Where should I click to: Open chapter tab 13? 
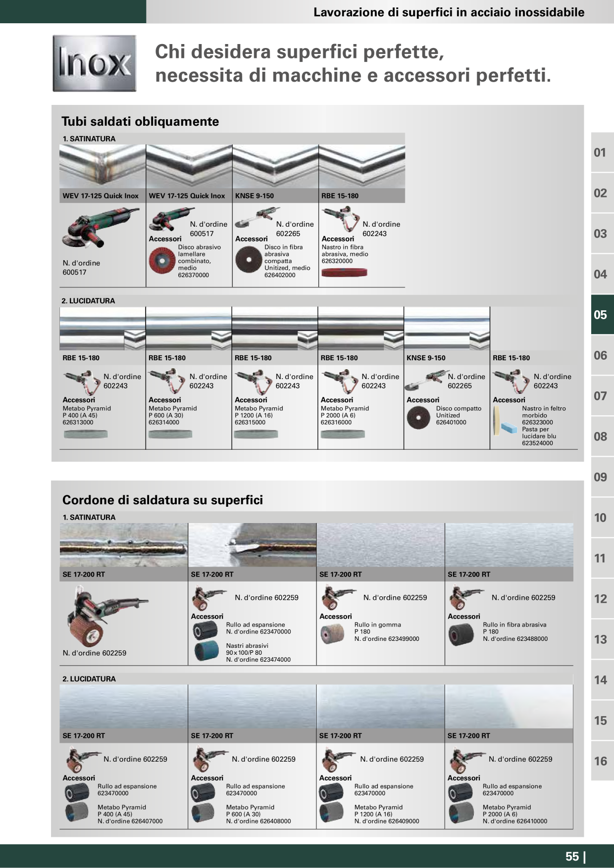pyautogui.click(x=602, y=639)
